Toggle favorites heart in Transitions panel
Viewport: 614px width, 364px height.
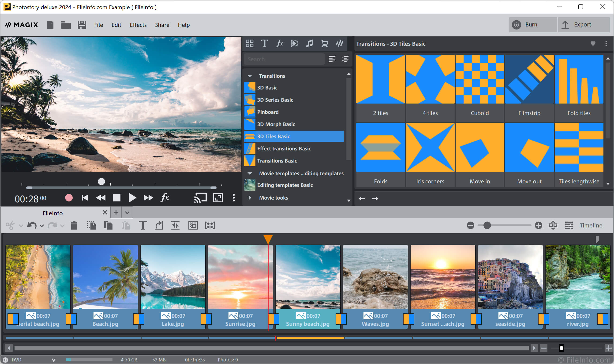click(593, 44)
